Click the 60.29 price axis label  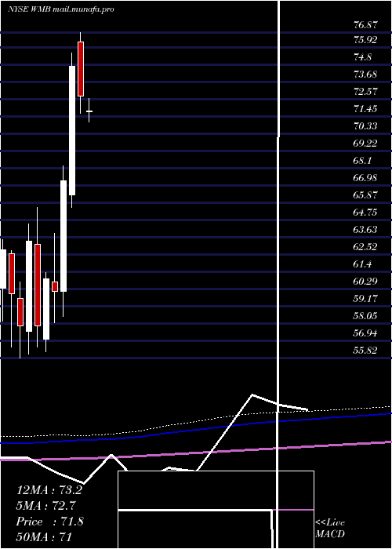365,281
